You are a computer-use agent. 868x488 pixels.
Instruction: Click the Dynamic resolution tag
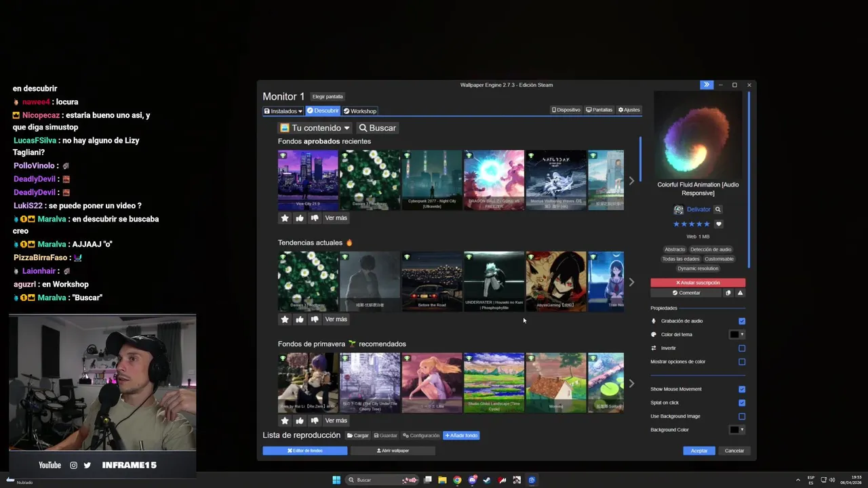point(698,268)
